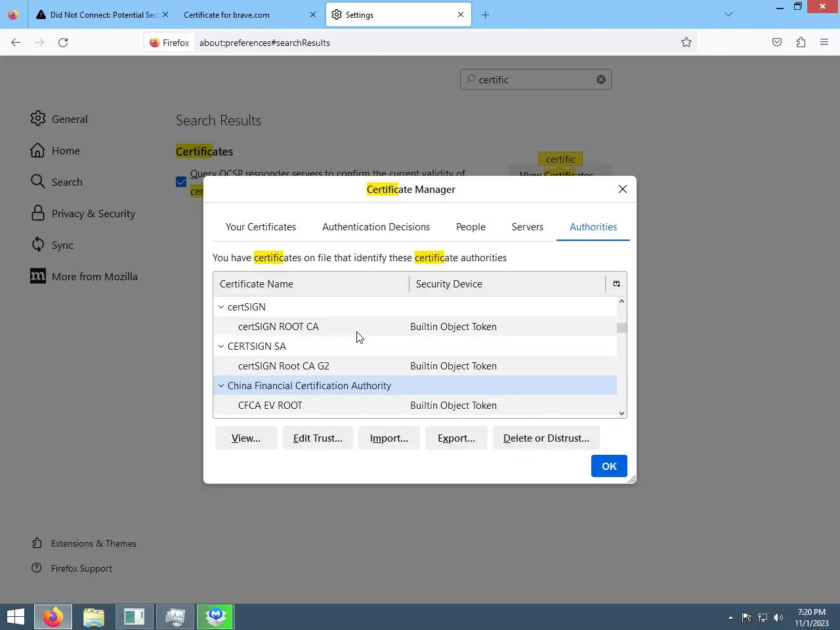Open a new tab with plus icon
Image resolution: width=840 pixels, height=630 pixels.
pyautogui.click(x=486, y=14)
